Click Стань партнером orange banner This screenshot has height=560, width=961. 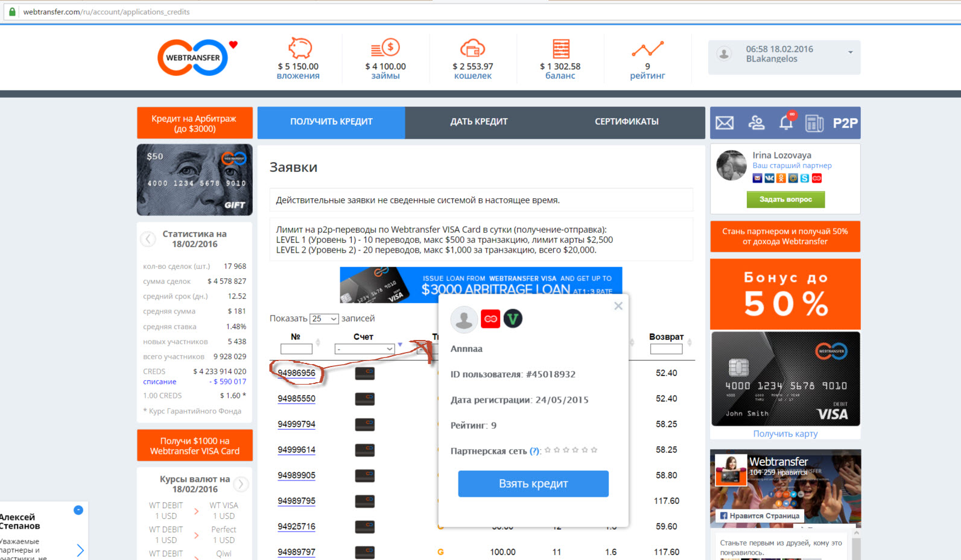tap(785, 236)
